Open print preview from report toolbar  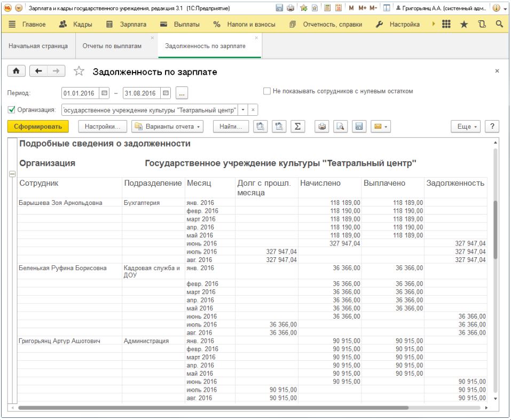[x=341, y=126]
